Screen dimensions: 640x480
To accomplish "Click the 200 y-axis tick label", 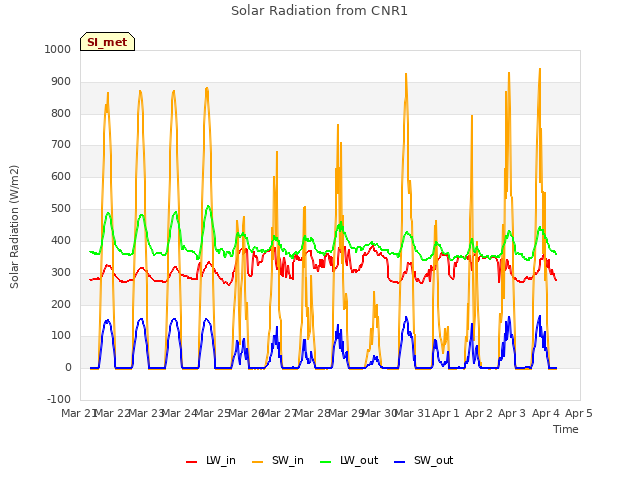I will click(x=61, y=304).
